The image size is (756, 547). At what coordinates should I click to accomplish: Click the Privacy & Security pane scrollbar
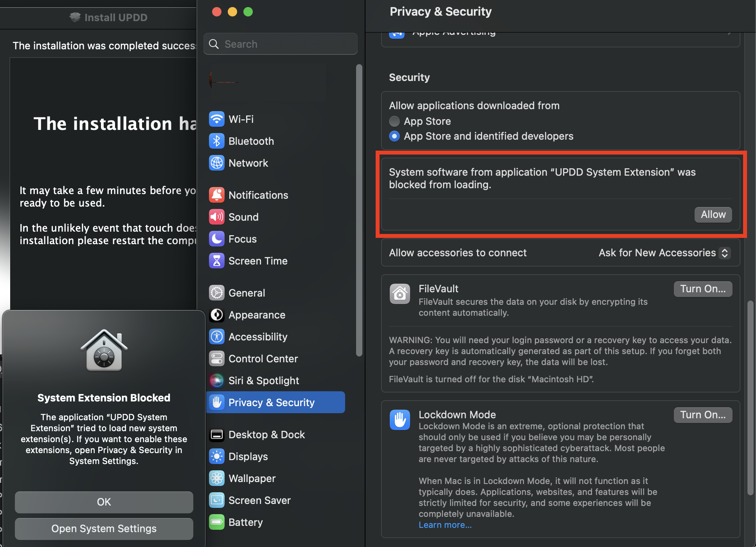(x=750, y=398)
